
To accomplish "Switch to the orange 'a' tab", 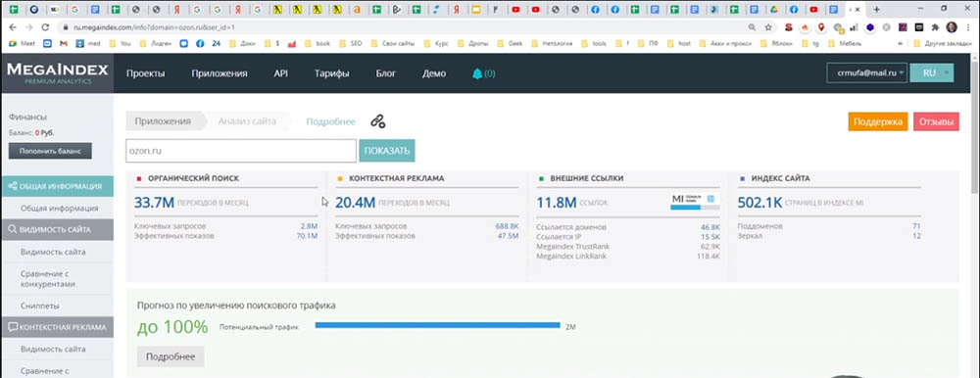I will [357, 10].
